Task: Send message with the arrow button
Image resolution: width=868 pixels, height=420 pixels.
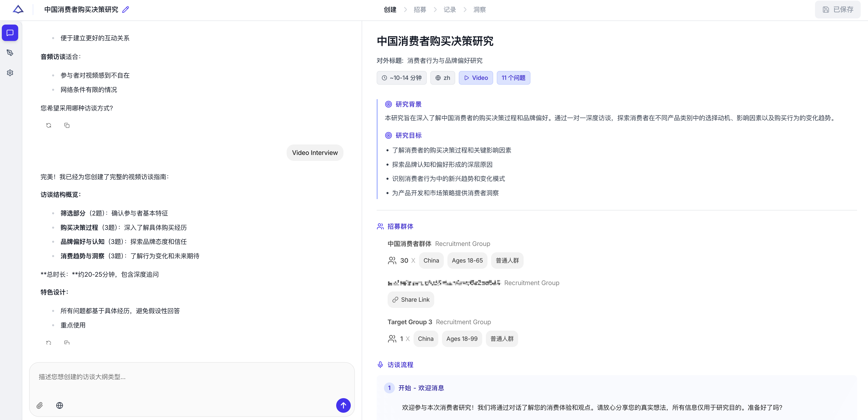Action: [x=343, y=405]
